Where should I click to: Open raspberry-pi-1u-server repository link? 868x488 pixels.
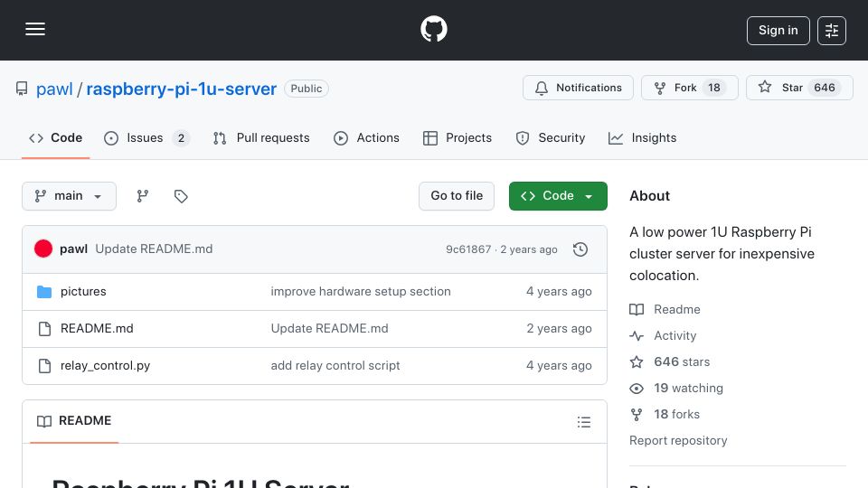(181, 89)
